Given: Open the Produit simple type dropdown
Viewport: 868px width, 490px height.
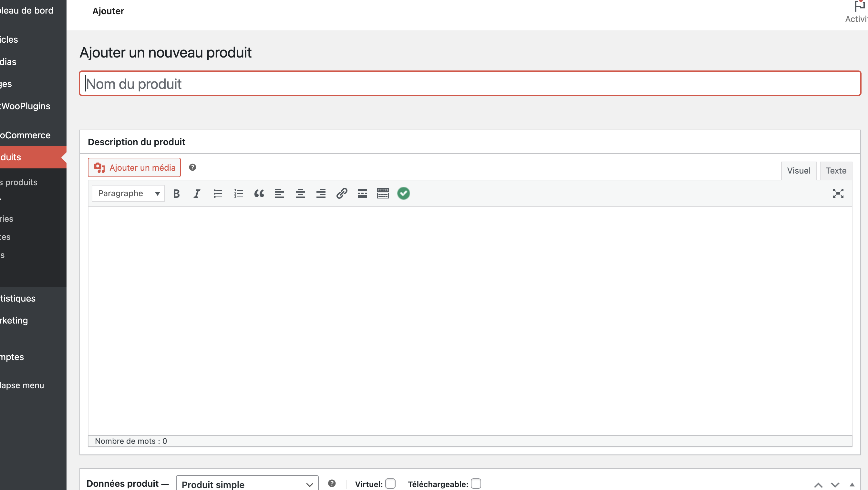Looking at the screenshot, I should pyautogui.click(x=247, y=484).
